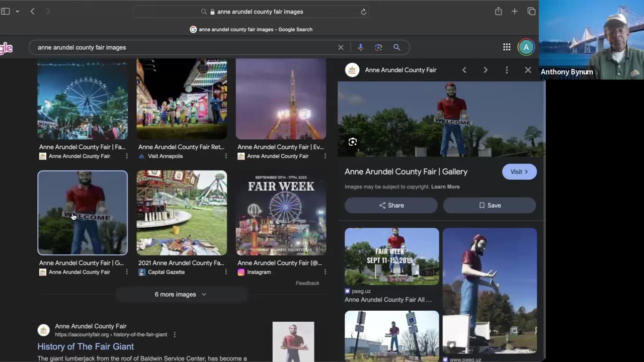Screen dimensions: 644x362
Task: Search by image with Google Lens icon
Action: (x=378, y=47)
